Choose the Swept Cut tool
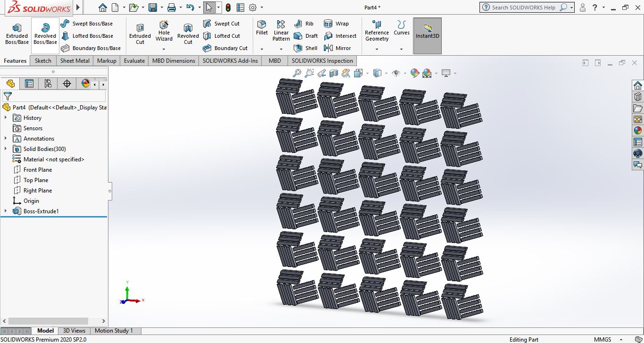This screenshot has width=644, height=343. point(221,24)
